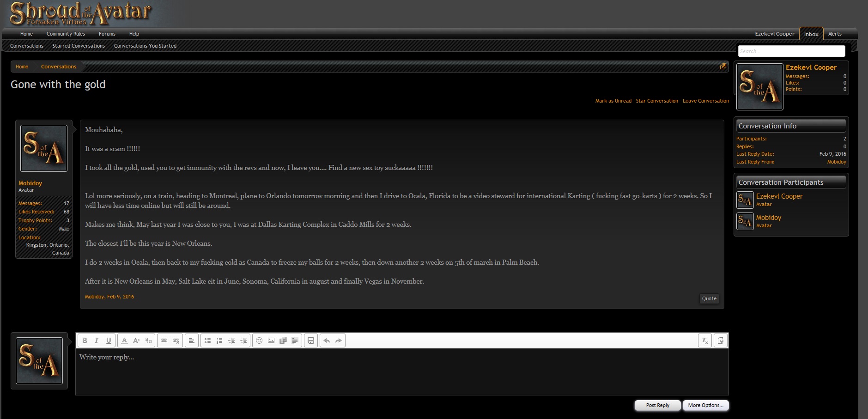Toggle BB code editor mode
This screenshot has width=868, height=419.
coord(721,341)
